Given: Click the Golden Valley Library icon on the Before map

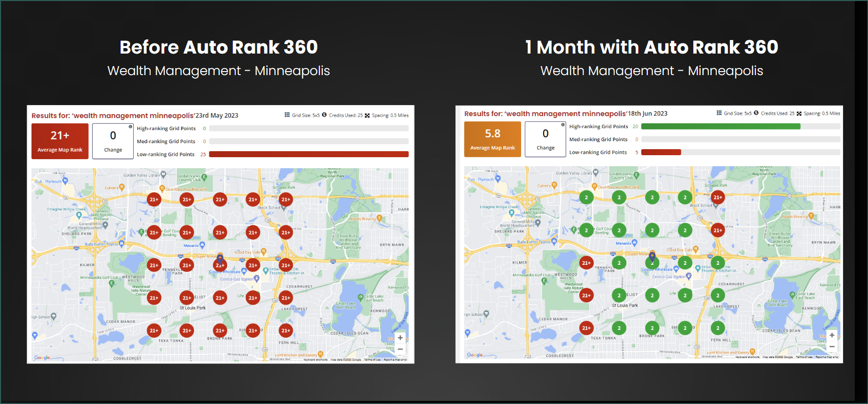Looking at the screenshot, I should coord(163,175).
